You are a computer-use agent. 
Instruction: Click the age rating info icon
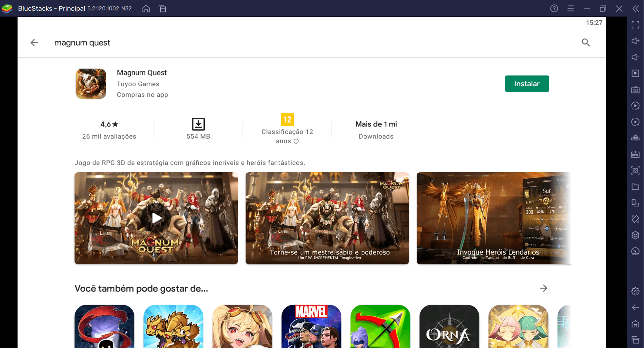(x=296, y=141)
